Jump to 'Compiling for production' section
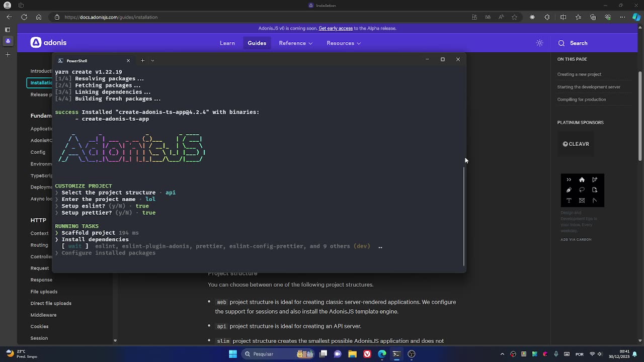644x362 pixels. point(582,100)
